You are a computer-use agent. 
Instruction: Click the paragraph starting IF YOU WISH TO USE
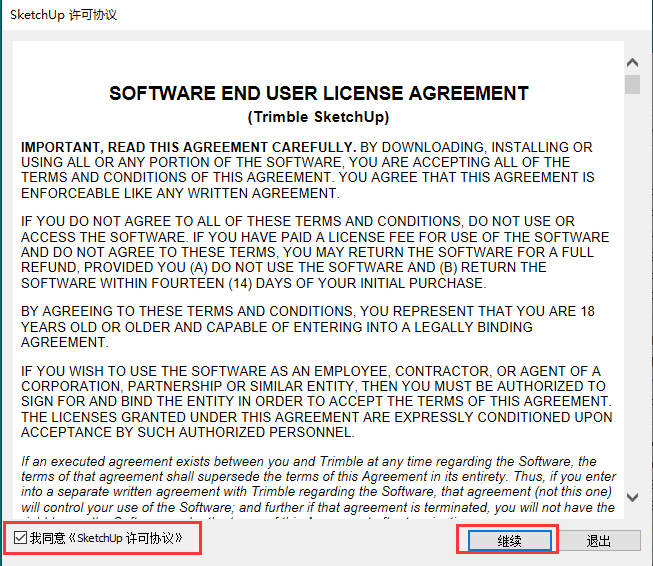coord(317,401)
